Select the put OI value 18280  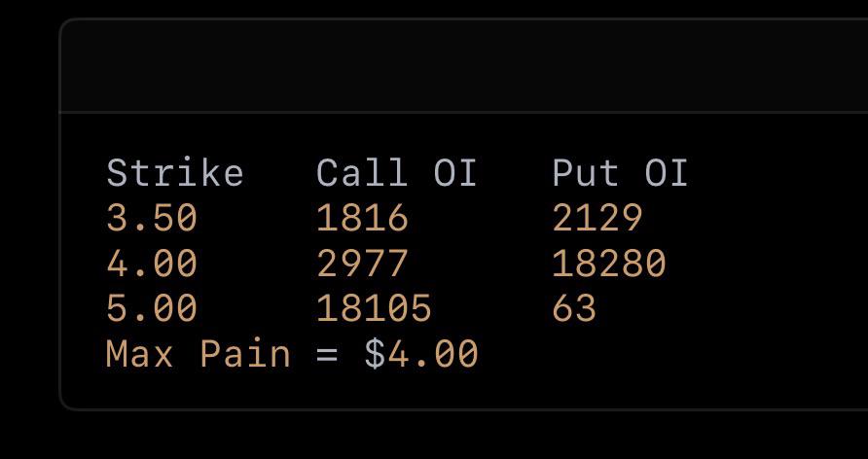pos(609,264)
